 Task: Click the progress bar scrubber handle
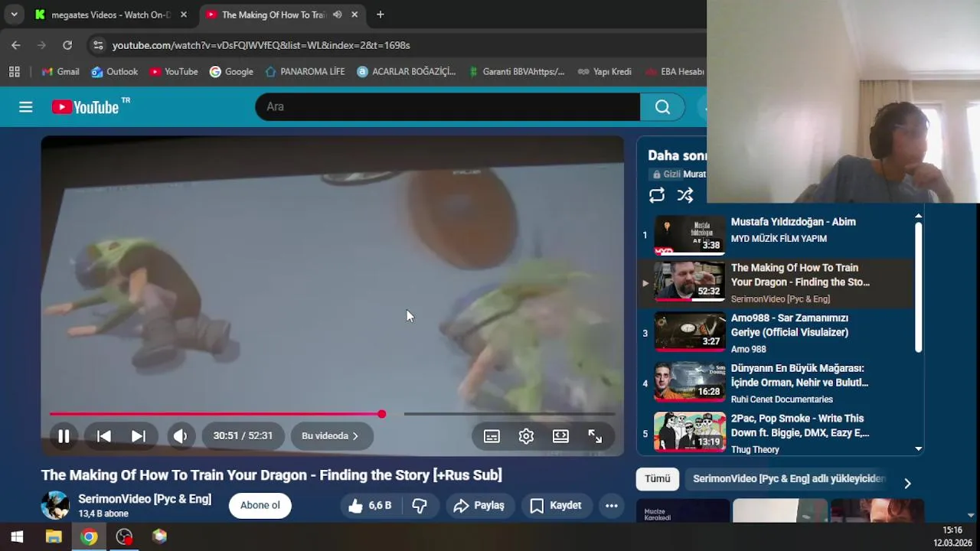point(381,414)
